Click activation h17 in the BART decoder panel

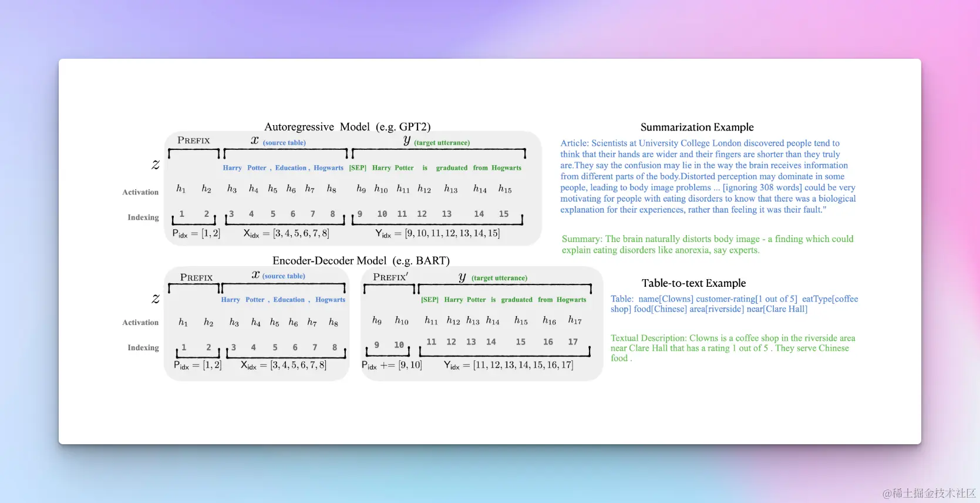575,320
